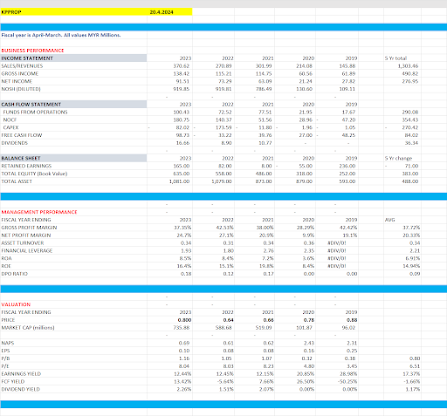The width and height of the screenshot is (447, 416).
Task: Select the EPS row label
Action: coord(6,350)
